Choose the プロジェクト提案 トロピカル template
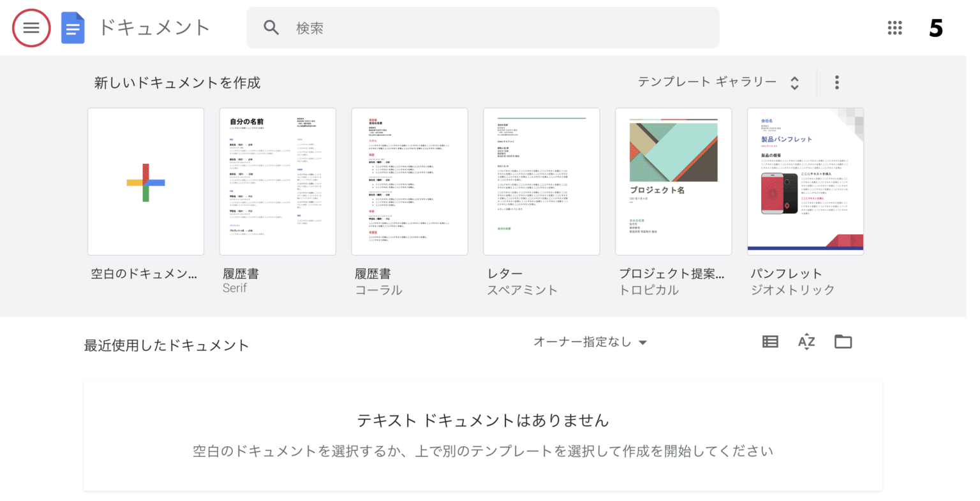 pyautogui.click(x=673, y=182)
